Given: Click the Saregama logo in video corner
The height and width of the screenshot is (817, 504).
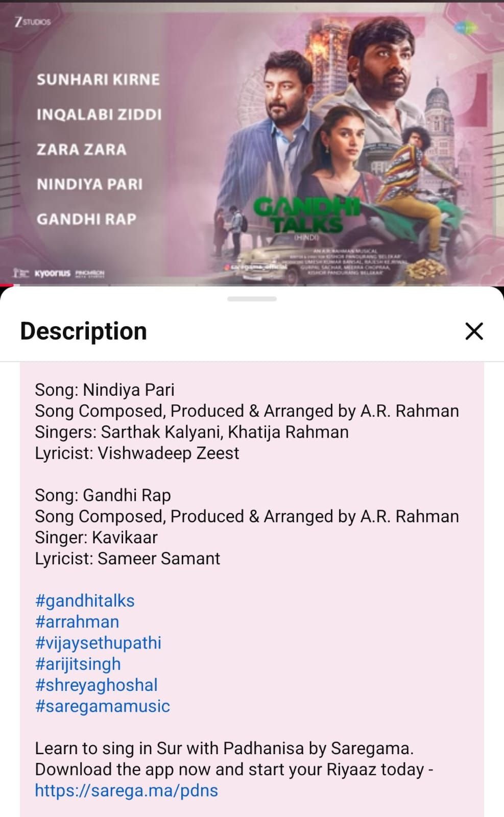Looking at the screenshot, I should 466,28.
